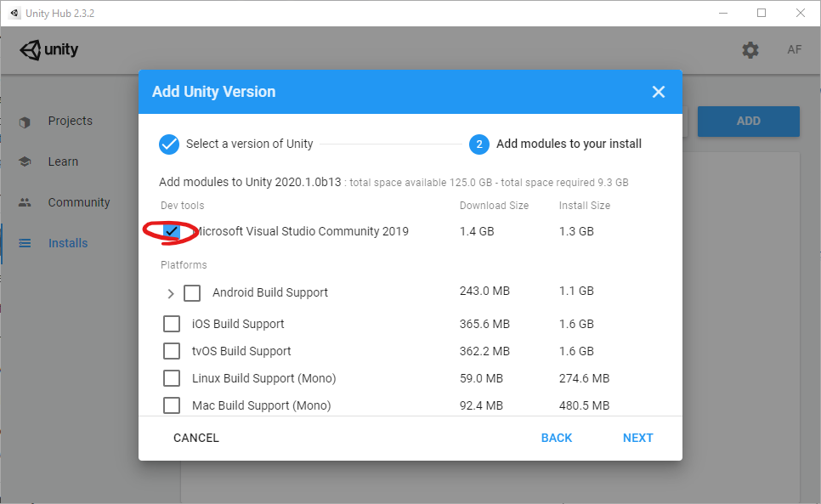Click the 'Dev tools' section heading

point(182,206)
